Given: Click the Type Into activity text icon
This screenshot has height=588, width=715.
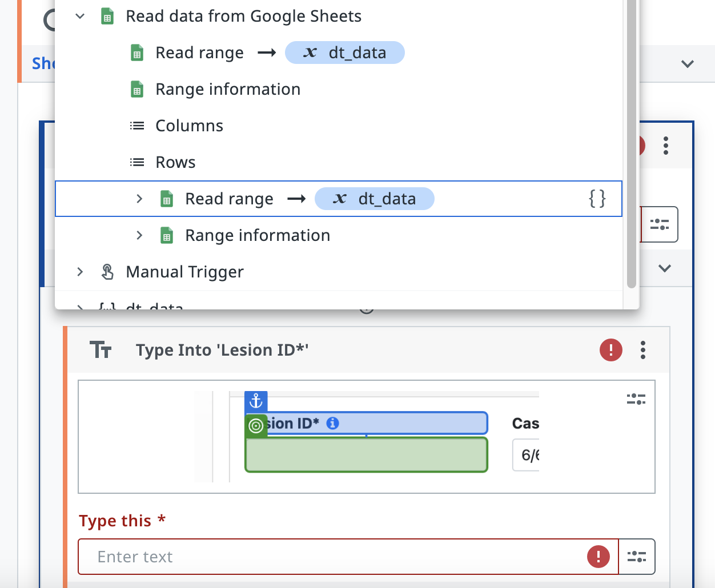Looking at the screenshot, I should pos(101,350).
